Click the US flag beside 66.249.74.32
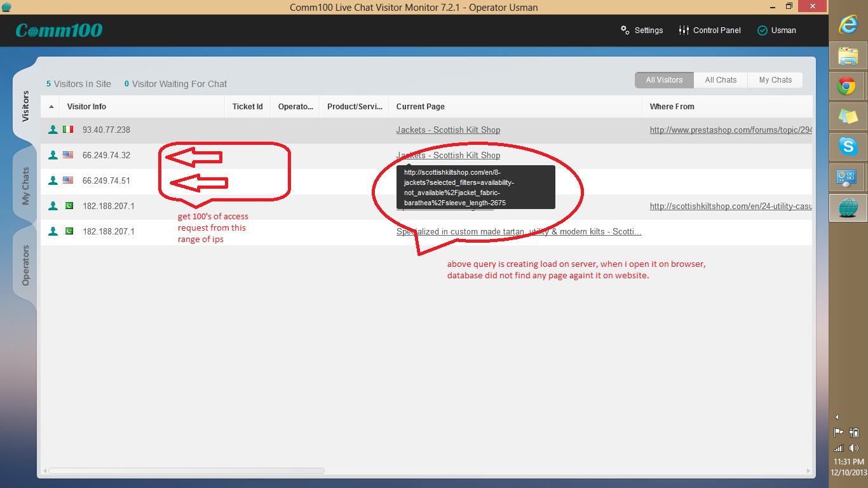 (x=68, y=155)
